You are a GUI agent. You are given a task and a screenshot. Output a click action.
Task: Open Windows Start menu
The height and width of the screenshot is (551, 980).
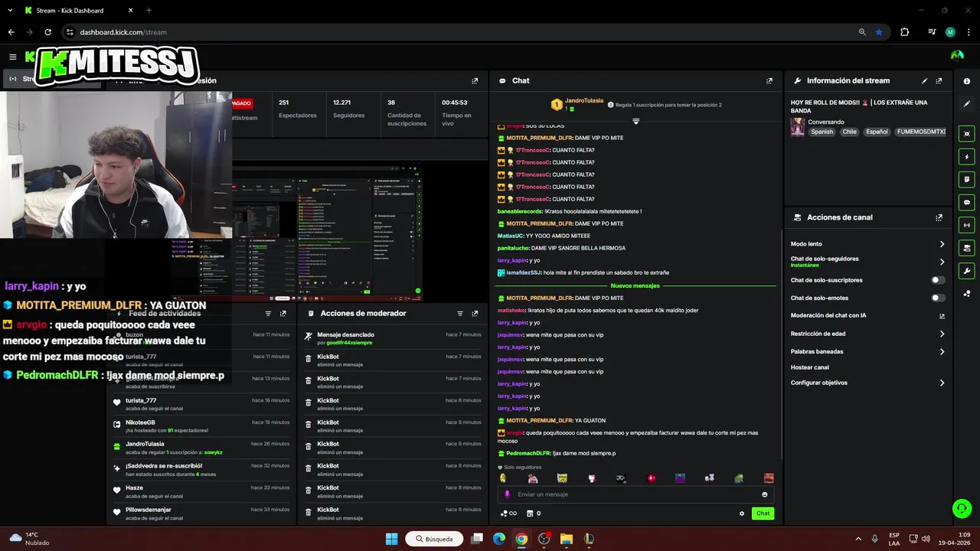pos(391,539)
